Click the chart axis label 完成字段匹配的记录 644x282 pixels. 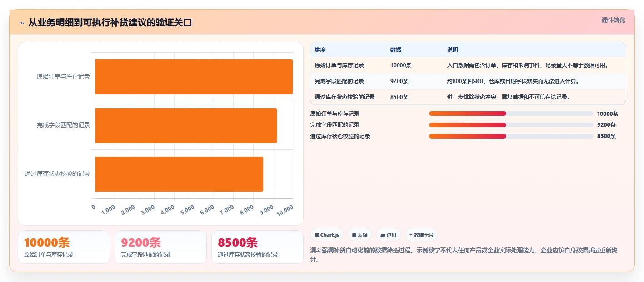click(63, 125)
